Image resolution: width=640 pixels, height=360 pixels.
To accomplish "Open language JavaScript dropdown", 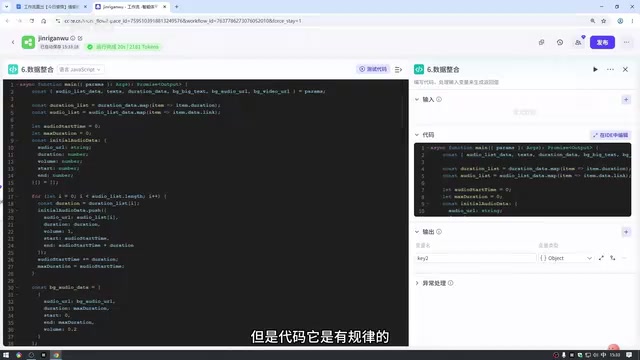I will pos(80,69).
